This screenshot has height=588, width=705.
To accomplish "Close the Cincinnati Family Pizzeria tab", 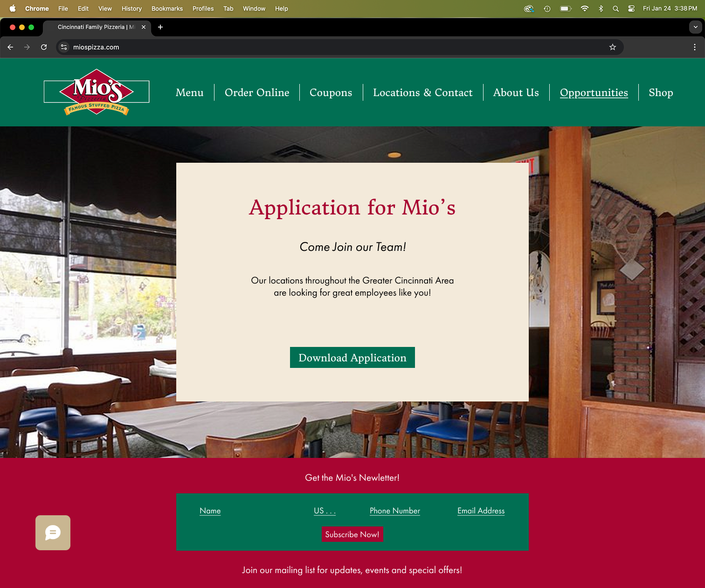I will coord(144,27).
